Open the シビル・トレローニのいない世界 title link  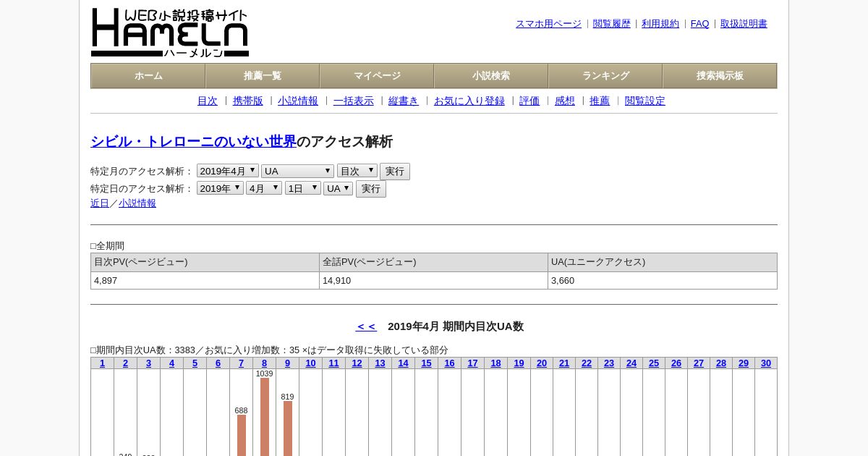click(x=193, y=142)
